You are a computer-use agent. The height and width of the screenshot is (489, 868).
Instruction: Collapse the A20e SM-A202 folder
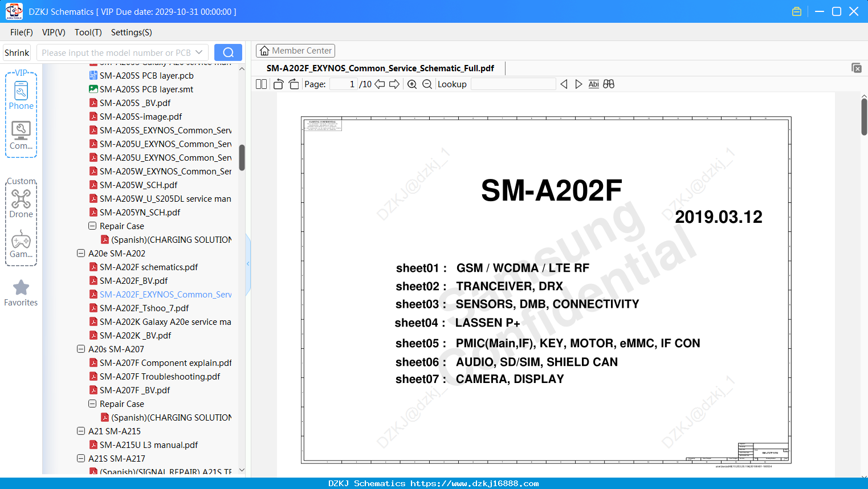click(x=81, y=253)
